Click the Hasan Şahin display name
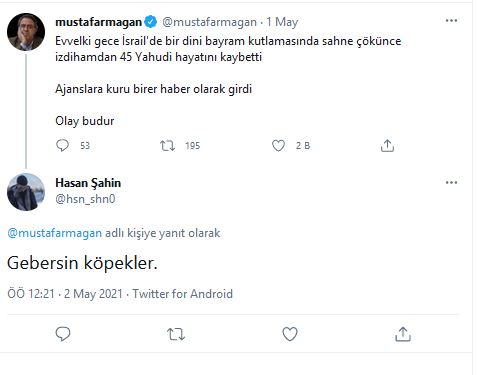Viewport: 478px width, 375px height. [x=88, y=183]
